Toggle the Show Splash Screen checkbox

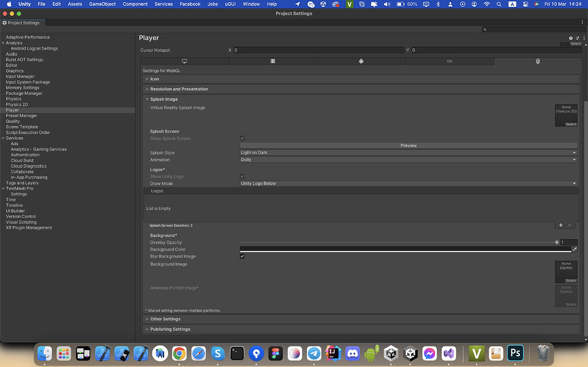(x=243, y=139)
